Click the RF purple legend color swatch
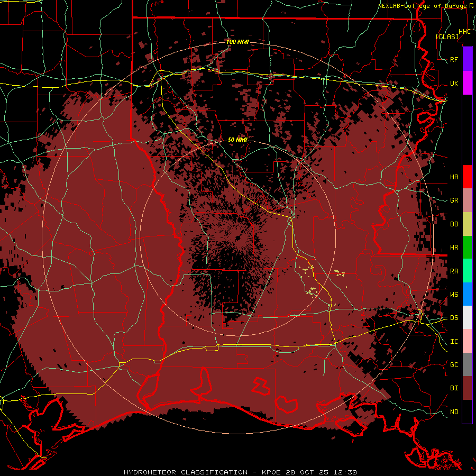The image size is (476, 476). [467, 59]
